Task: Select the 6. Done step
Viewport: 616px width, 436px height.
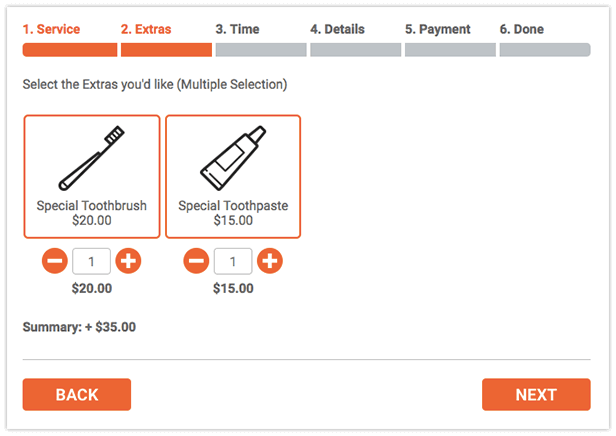Action: click(x=522, y=29)
